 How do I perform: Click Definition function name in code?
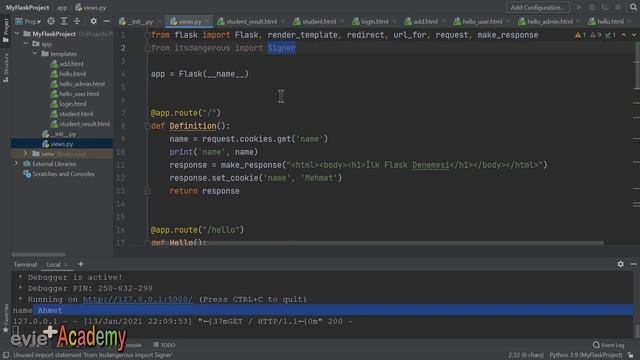[193, 126]
